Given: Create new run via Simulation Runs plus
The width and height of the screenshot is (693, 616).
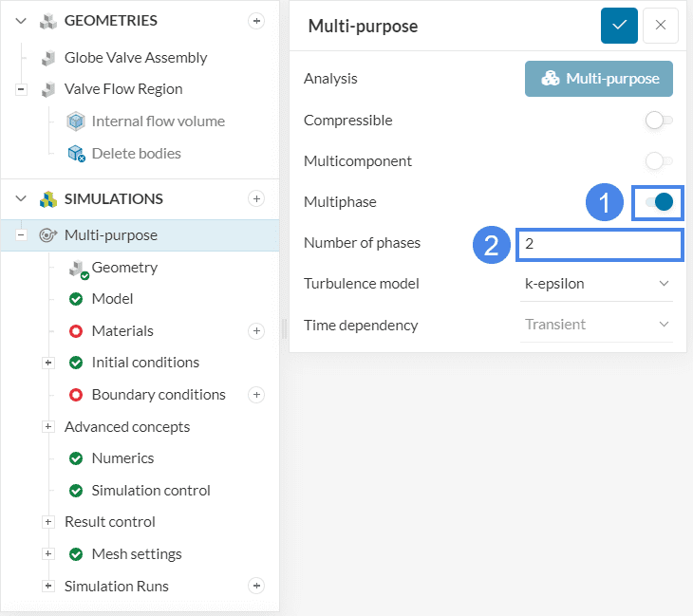Looking at the screenshot, I should tap(256, 586).
